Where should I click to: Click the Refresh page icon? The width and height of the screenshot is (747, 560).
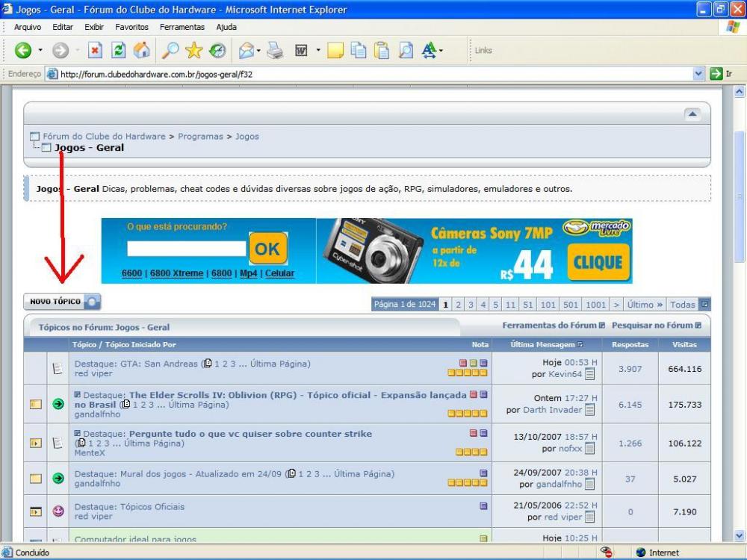119,52
